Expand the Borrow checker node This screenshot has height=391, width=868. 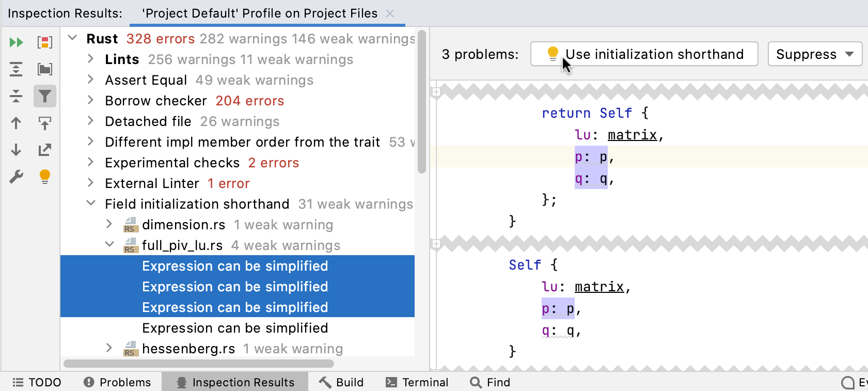click(91, 100)
